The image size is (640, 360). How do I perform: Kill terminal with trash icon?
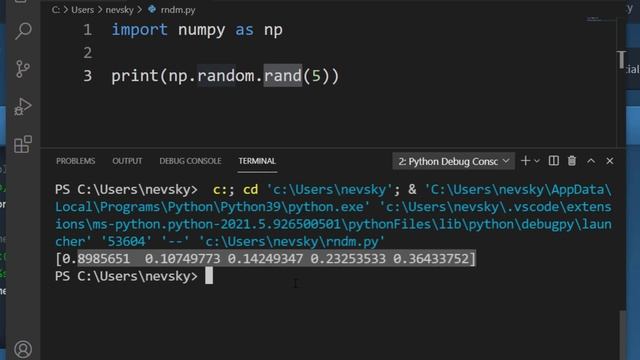click(572, 161)
